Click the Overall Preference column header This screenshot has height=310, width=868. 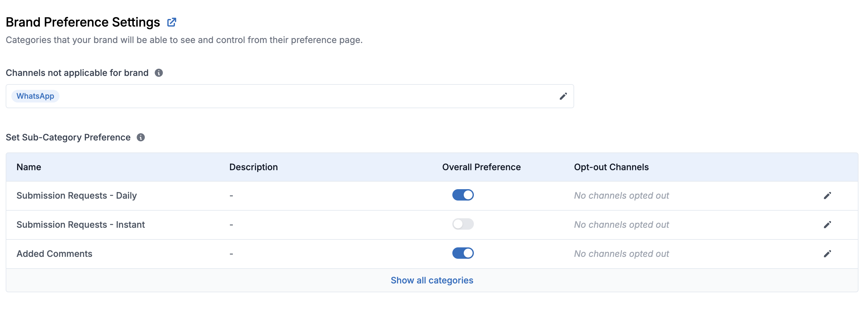[481, 167]
